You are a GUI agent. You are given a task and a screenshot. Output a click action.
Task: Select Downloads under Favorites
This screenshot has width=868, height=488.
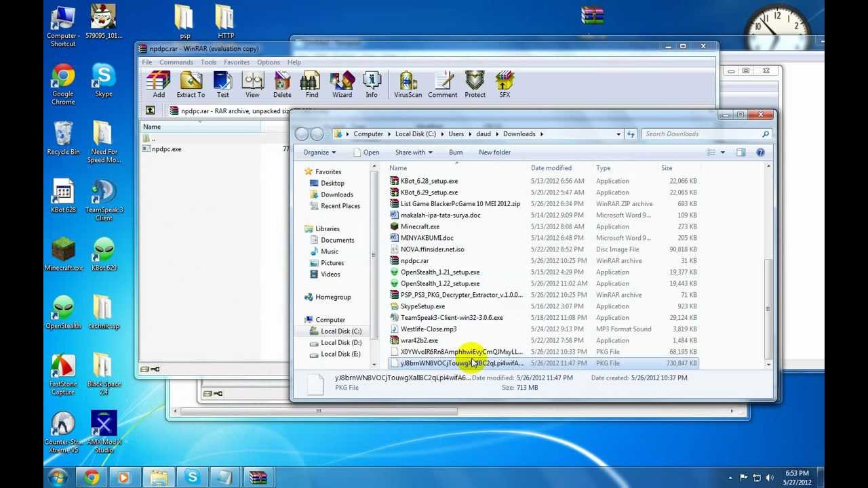coord(337,195)
